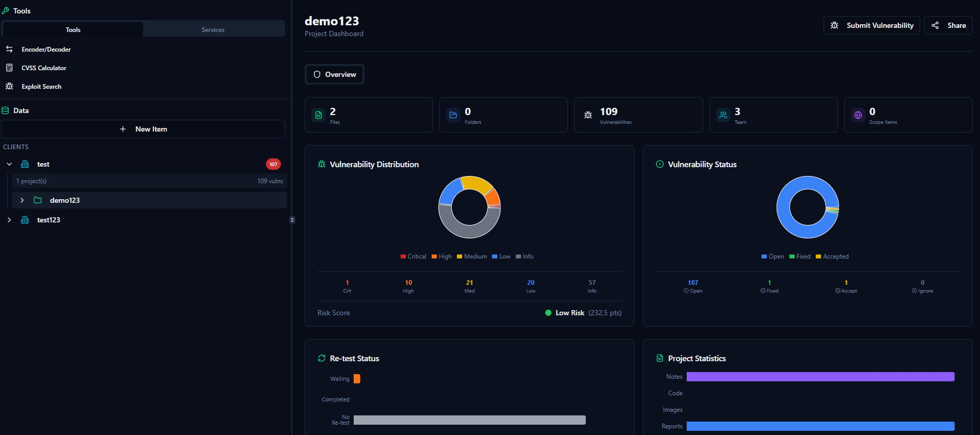Click the '57 Info' count
980x435 pixels.
(592, 286)
